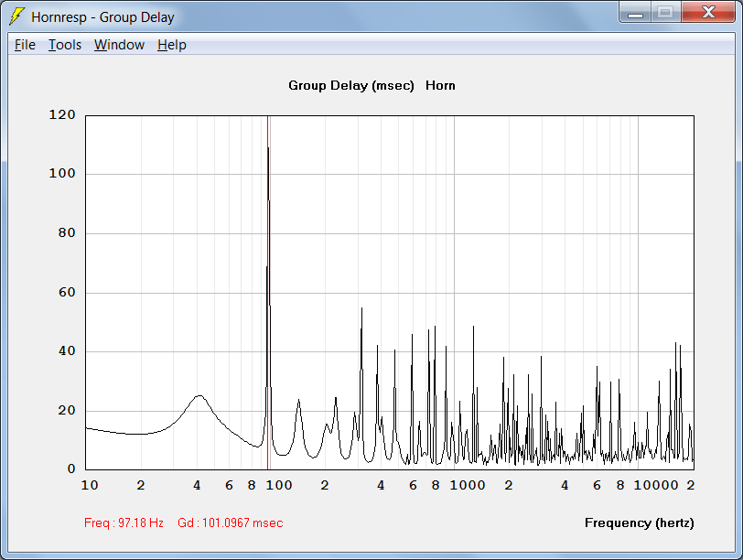Minimize the Hornresp Group Delay window

[635, 13]
